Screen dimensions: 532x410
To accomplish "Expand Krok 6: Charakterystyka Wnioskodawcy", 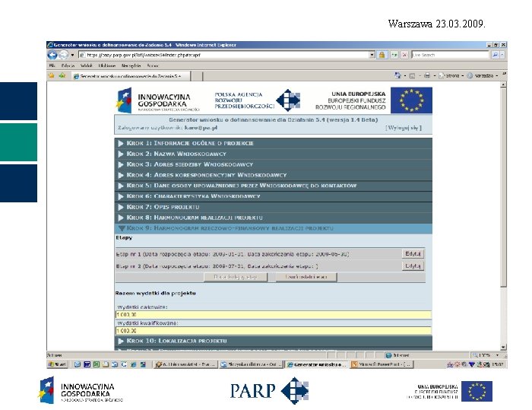I will (x=273, y=196).
